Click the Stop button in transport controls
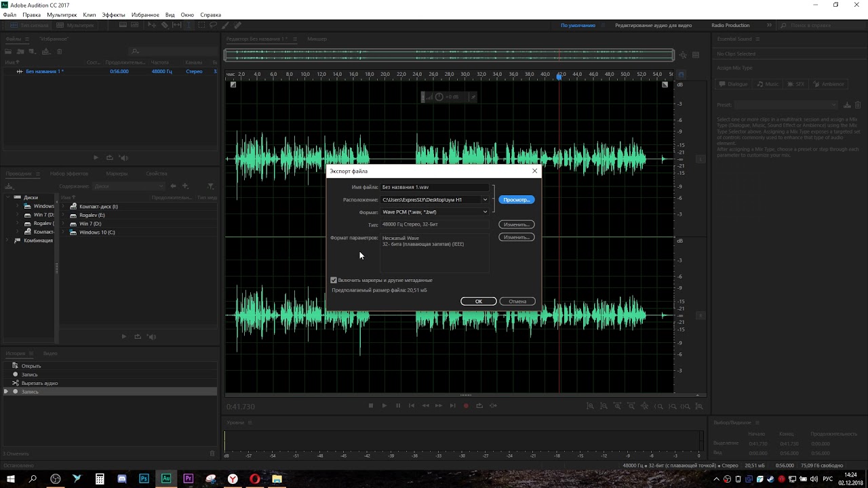 371,405
